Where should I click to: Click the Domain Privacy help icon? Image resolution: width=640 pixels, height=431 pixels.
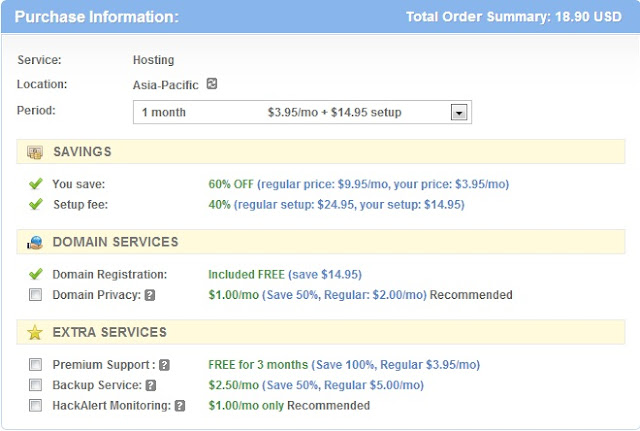click(149, 295)
